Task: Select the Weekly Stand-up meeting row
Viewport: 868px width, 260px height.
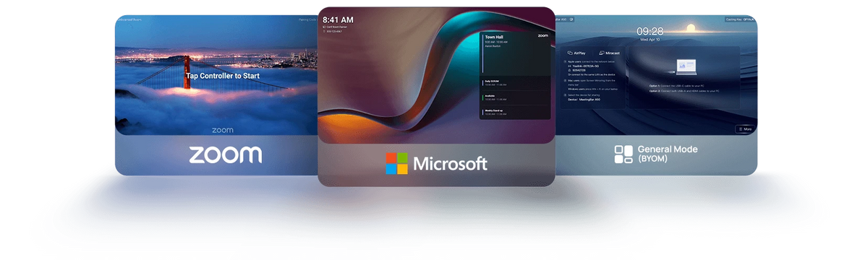Action: pyautogui.click(x=515, y=113)
